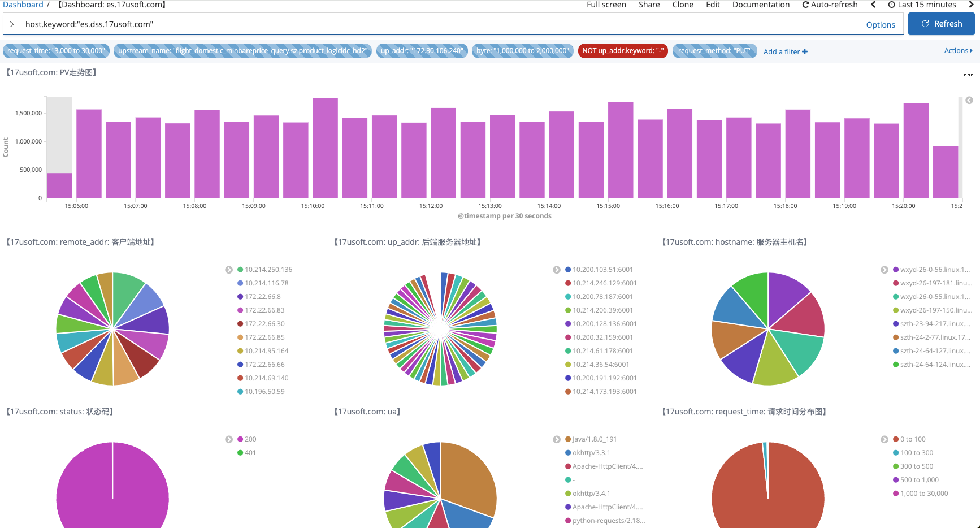Toggle the up_addr pie legend arrow
980x528 pixels.
pos(557,270)
